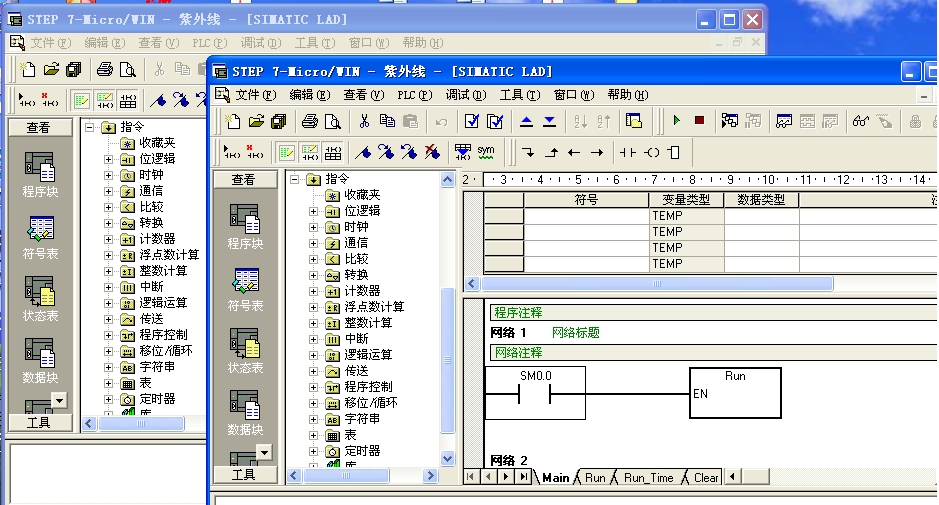Image resolution: width=939 pixels, height=505 pixels.
Task: Expand 定时器 folder in front window tree
Action: pyautogui.click(x=313, y=451)
